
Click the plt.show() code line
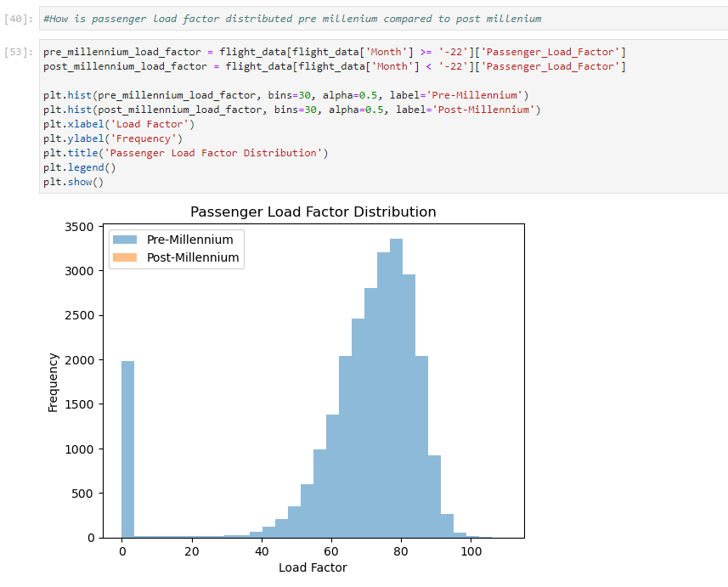coord(72,182)
